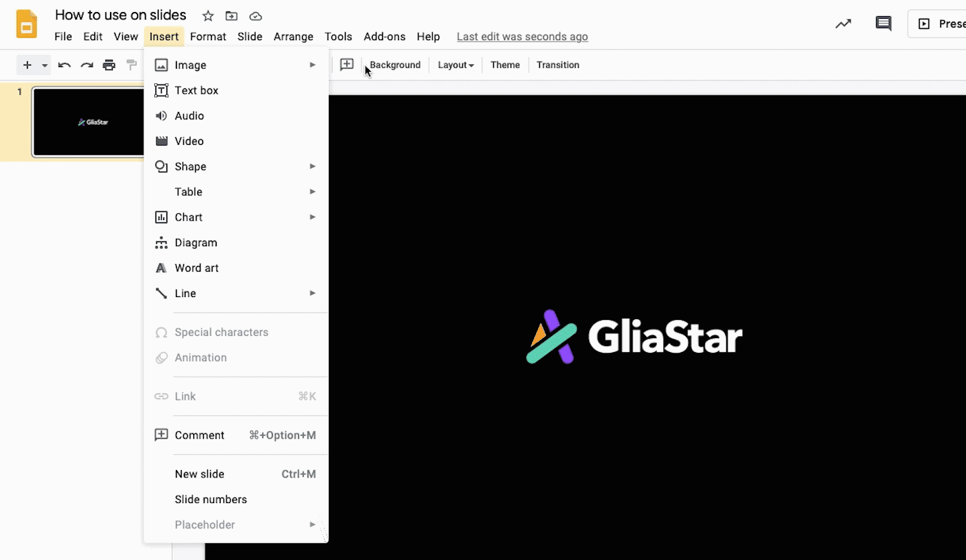Choose Comment from Insert menu
This screenshot has width=966, height=560.
pos(236,435)
